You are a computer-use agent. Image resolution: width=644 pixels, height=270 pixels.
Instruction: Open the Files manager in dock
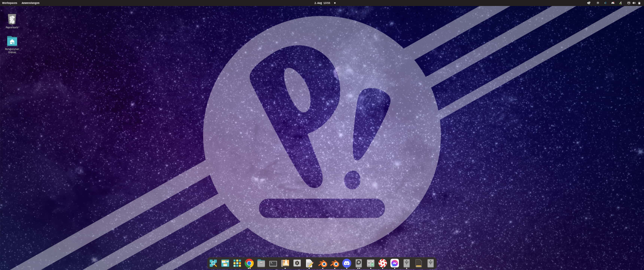point(261,263)
